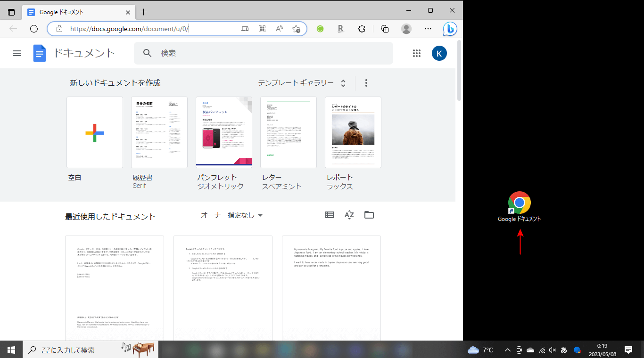Click the ドキュメント title text

[84, 53]
